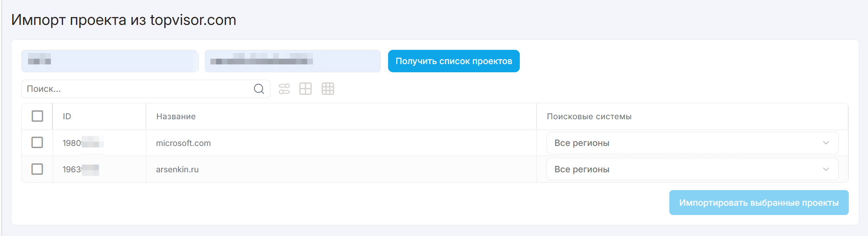Click the ID column header
Screen dimensions: 868x236
pyautogui.click(x=67, y=116)
